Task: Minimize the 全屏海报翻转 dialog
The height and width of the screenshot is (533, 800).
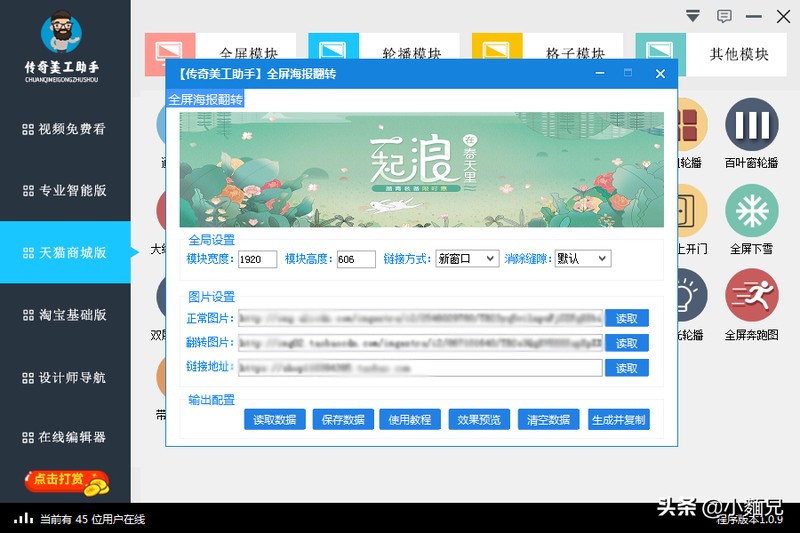Action: [x=600, y=73]
